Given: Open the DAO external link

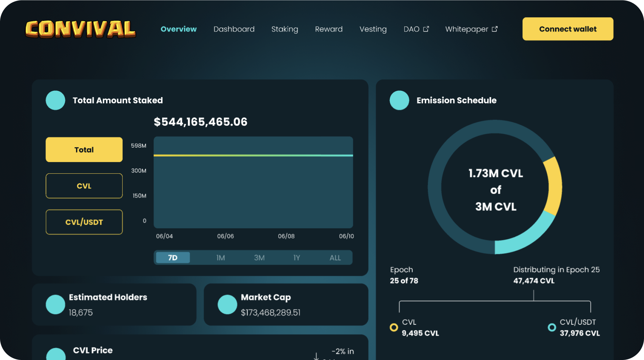Looking at the screenshot, I should [416, 29].
